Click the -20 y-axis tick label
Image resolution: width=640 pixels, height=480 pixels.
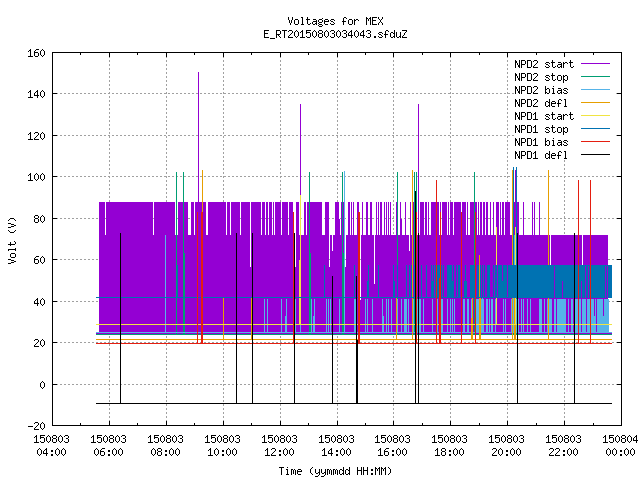click(x=36, y=426)
